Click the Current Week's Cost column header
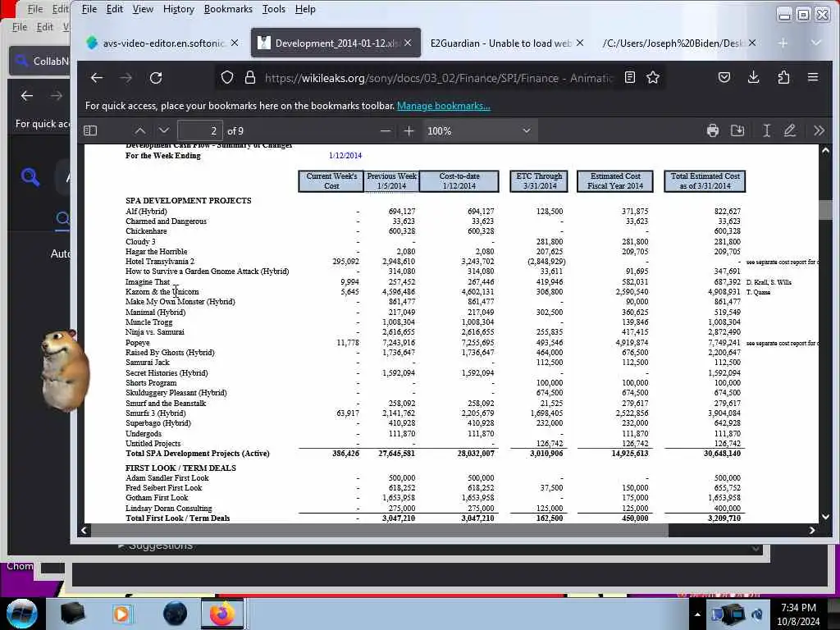Screen dimensions: 840x630 (x=331, y=181)
